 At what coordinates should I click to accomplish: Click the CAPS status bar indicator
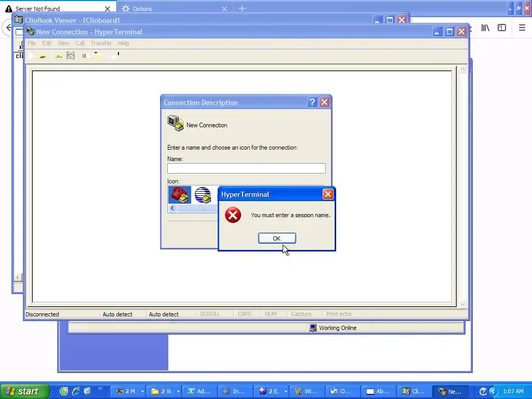click(x=244, y=314)
